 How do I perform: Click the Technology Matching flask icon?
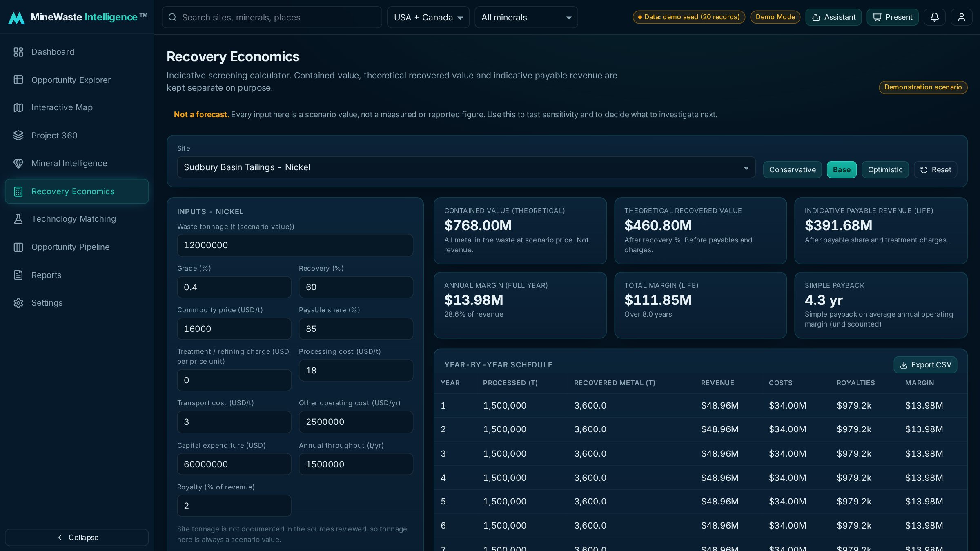18,219
